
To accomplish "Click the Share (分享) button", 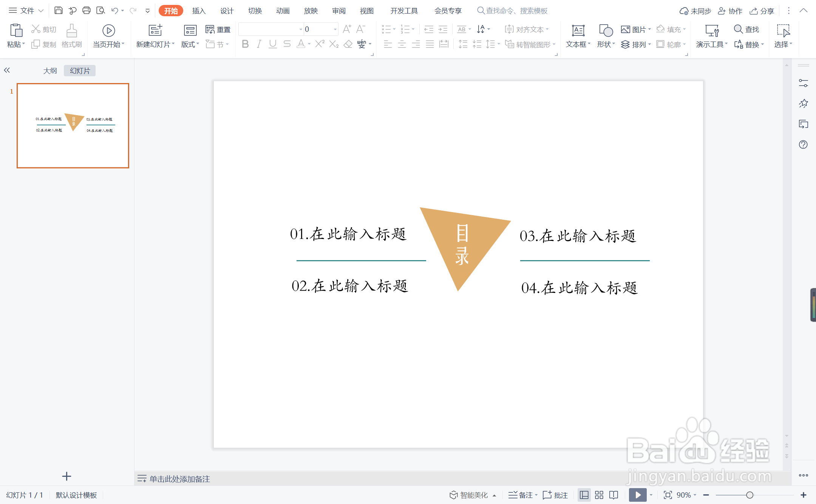I will pos(762,11).
